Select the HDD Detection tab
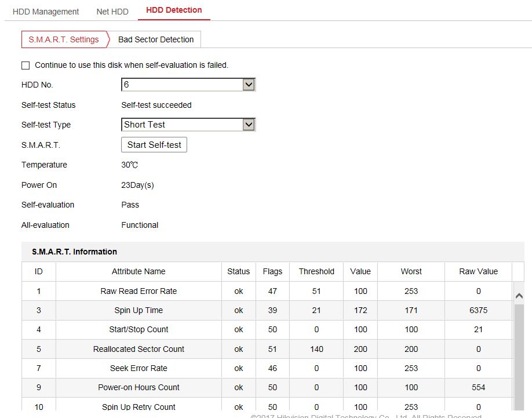Image resolution: width=532 pixels, height=418 pixels. (x=174, y=10)
